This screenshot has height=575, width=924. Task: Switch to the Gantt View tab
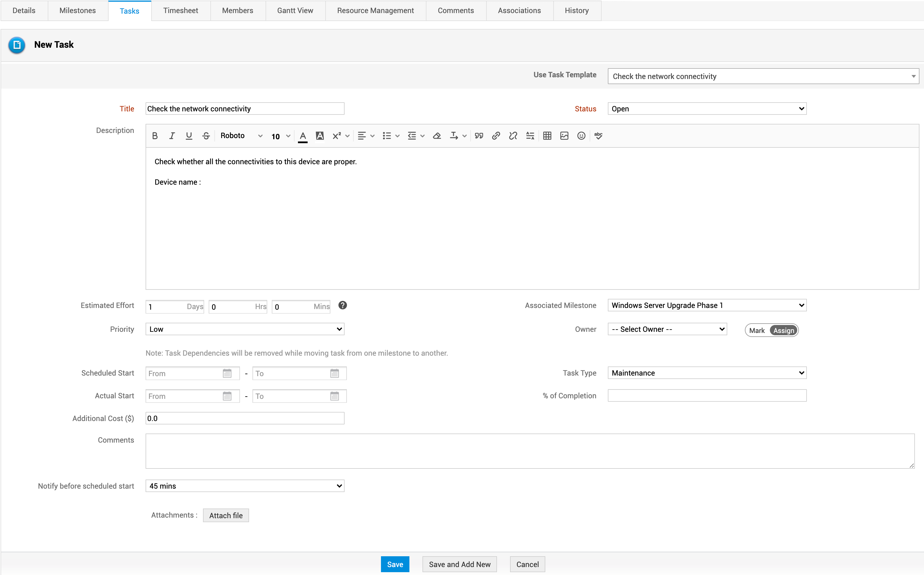pyautogui.click(x=295, y=11)
